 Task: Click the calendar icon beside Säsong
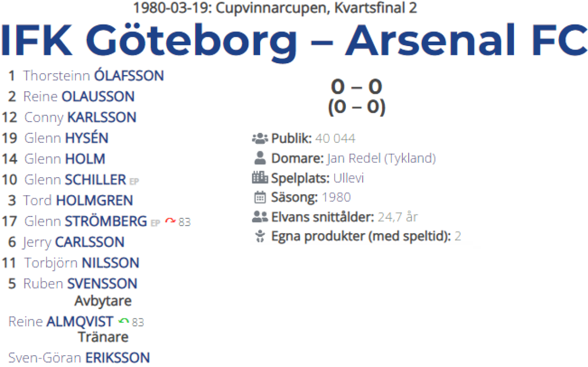pos(260,198)
